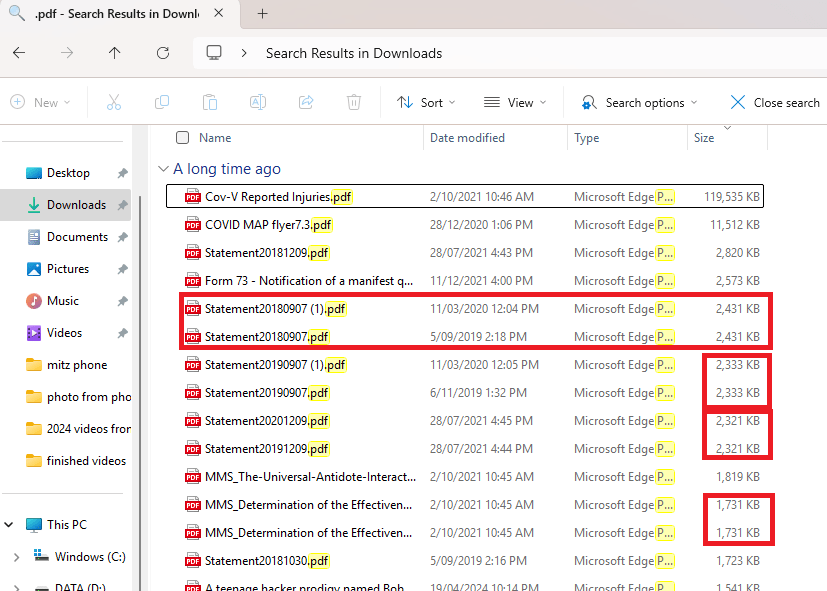Collapse the 'A long time ago' group
Screen dimensions: 827x591
coord(163,169)
